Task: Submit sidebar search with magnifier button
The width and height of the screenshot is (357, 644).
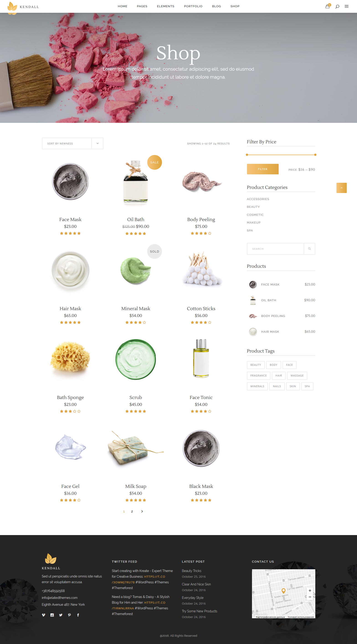Action: click(x=309, y=248)
